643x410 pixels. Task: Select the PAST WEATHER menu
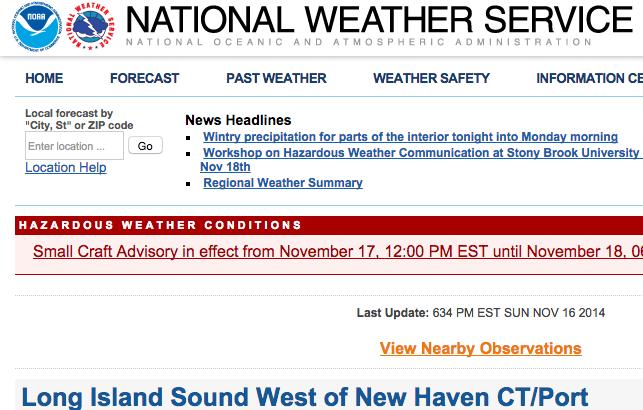tap(276, 78)
